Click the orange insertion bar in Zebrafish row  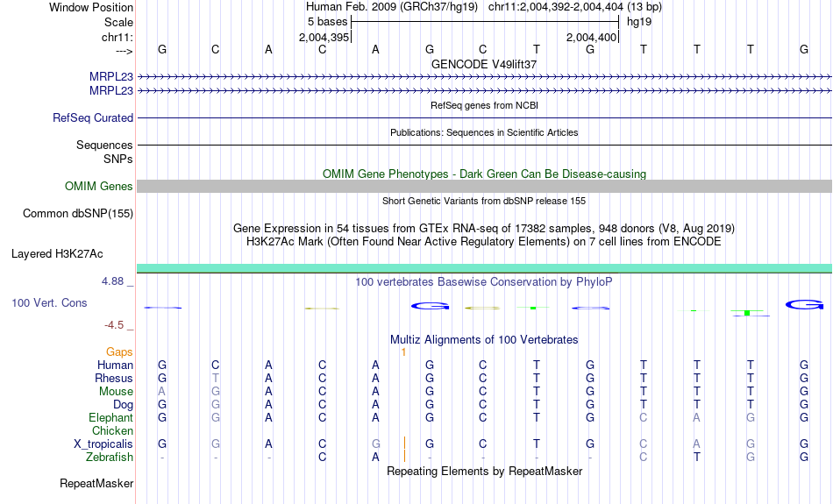(405, 456)
